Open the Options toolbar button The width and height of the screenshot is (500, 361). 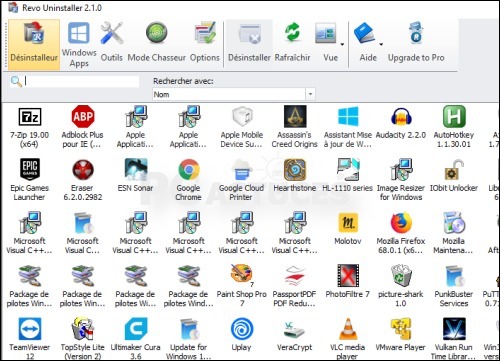coord(205,42)
